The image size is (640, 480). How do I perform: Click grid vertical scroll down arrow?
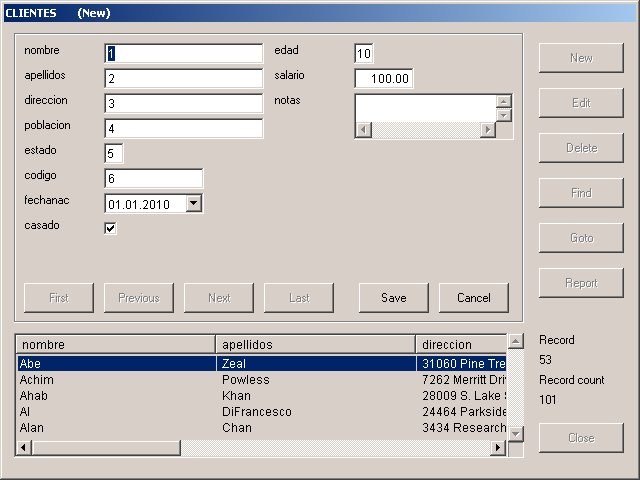516,433
